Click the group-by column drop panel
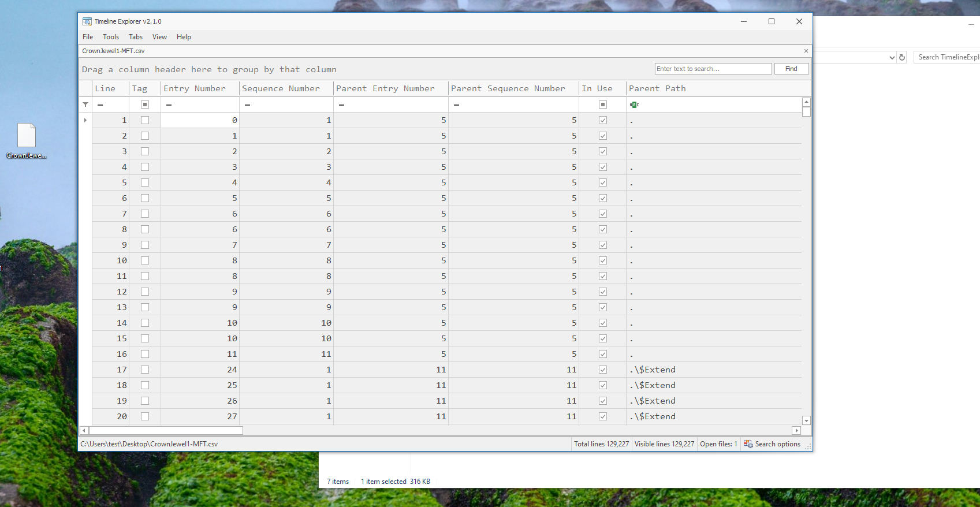This screenshot has height=507, width=980. [366, 69]
